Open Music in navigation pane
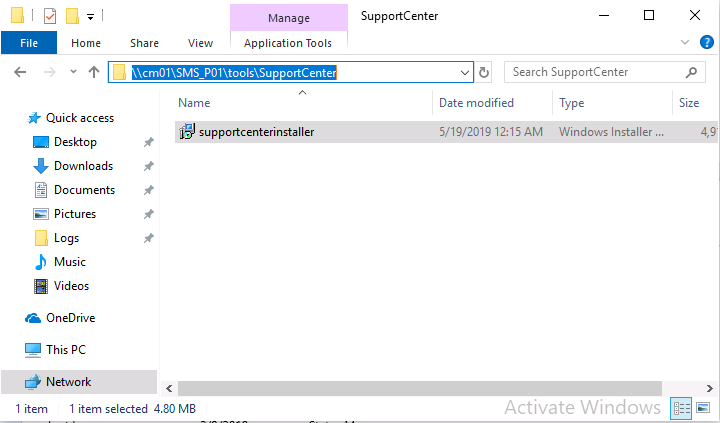Image resolution: width=720 pixels, height=423 pixels. [x=69, y=262]
